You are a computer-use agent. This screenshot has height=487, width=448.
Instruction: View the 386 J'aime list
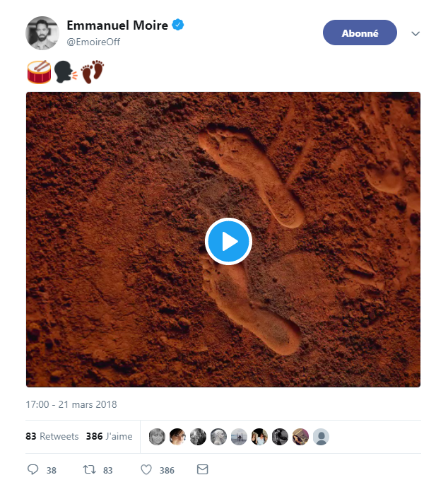pyautogui.click(x=109, y=436)
